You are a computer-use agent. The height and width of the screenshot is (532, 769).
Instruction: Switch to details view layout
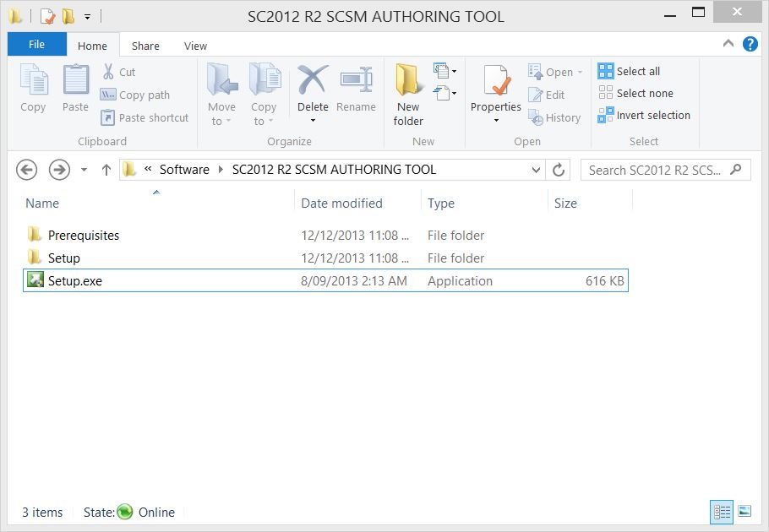pyautogui.click(x=722, y=511)
